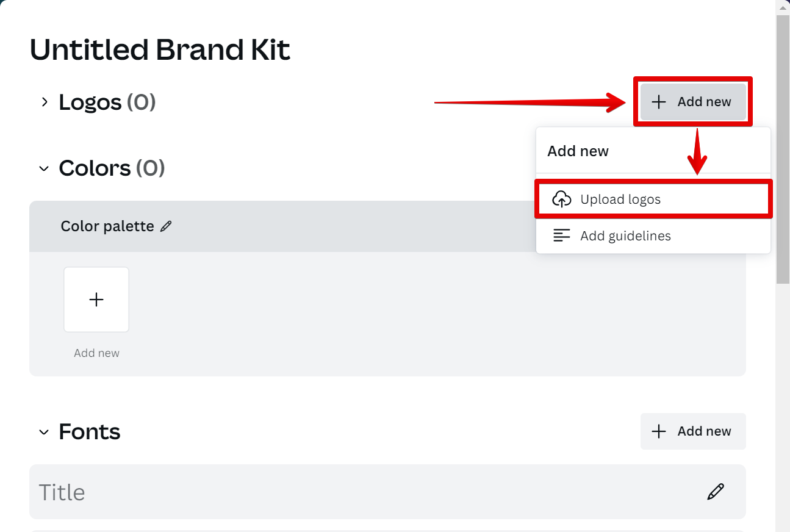Click the Logos (0) heading
The width and height of the screenshot is (790, 532).
107,102
